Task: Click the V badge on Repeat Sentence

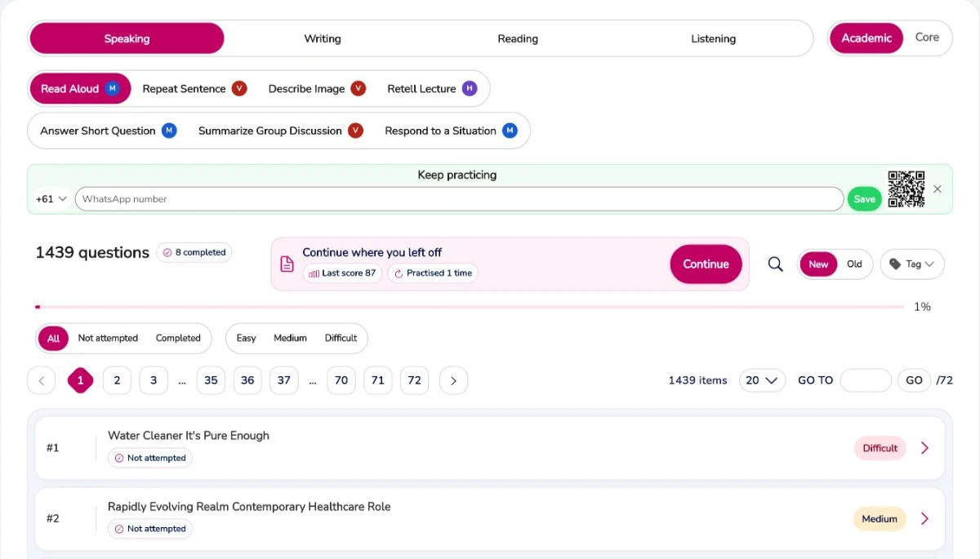Action: click(x=238, y=88)
